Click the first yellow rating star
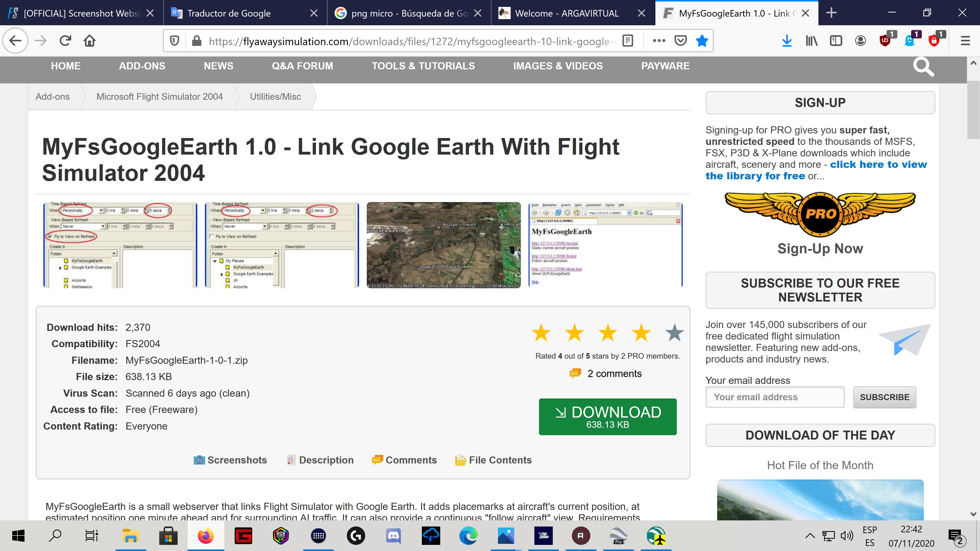 tap(541, 333)
